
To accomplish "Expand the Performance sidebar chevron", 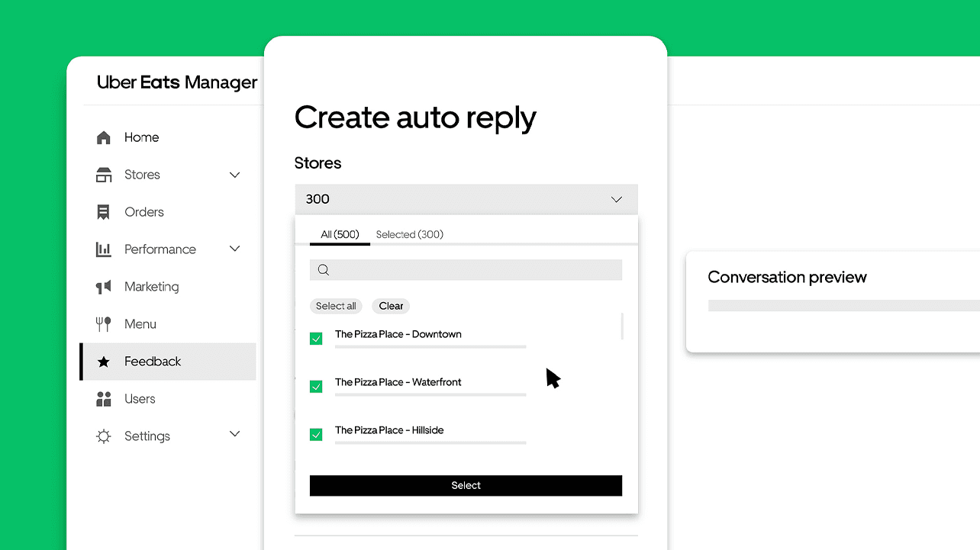I will [x=235, y=249].
